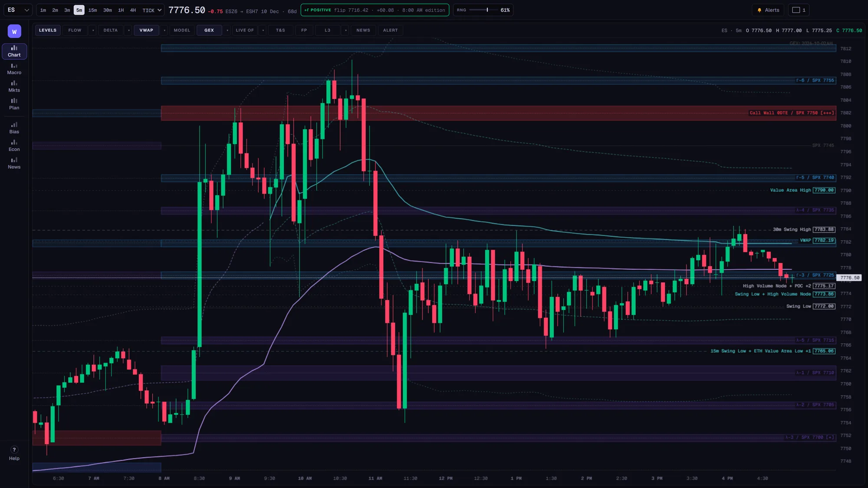868x488 pixels.
Task: Expand options arrow next to L3
Action: click(345, 30)
